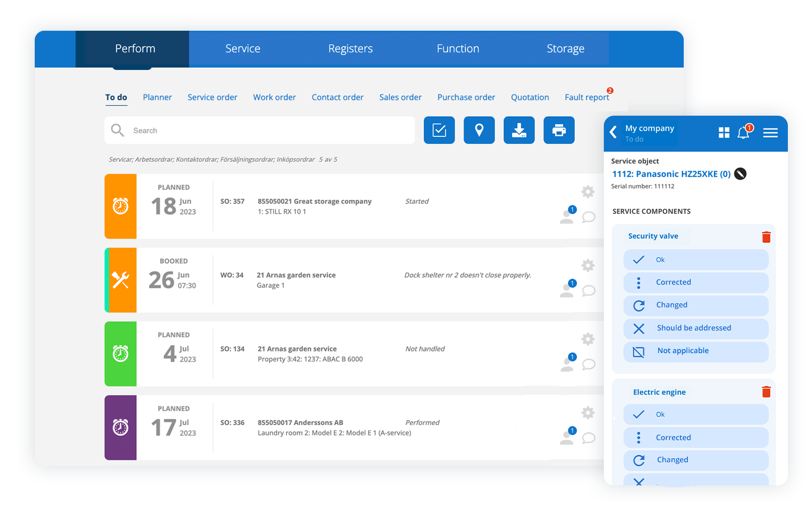
Task: Click the download icon button
Action: (x=519, y=130)
